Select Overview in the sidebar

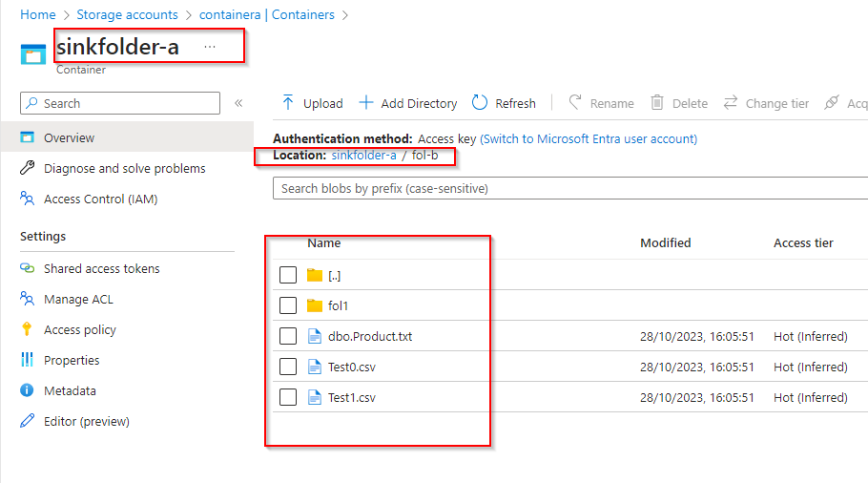tap(127, 137)
